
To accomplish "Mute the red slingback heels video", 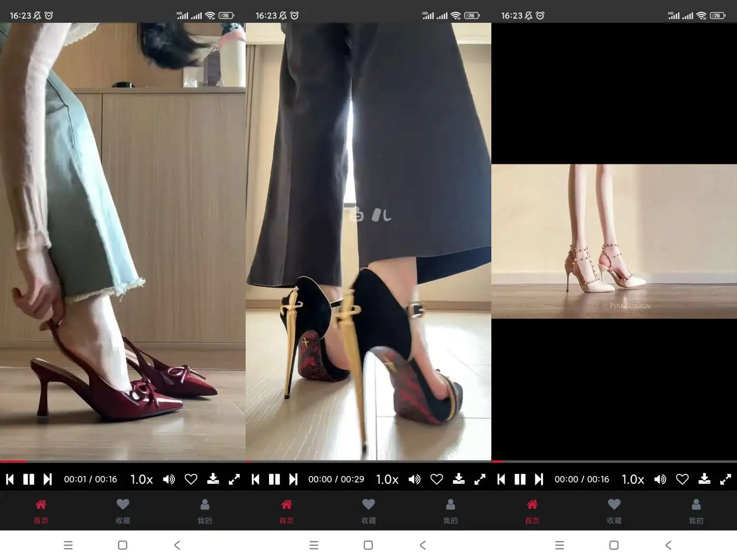I will [x=169, y=479].
